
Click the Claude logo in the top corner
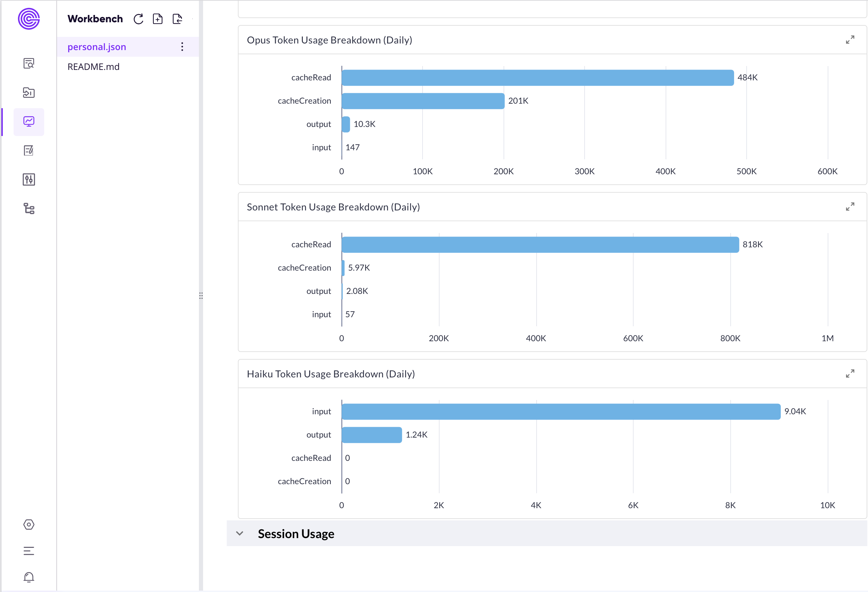click(x=29, y=19)
